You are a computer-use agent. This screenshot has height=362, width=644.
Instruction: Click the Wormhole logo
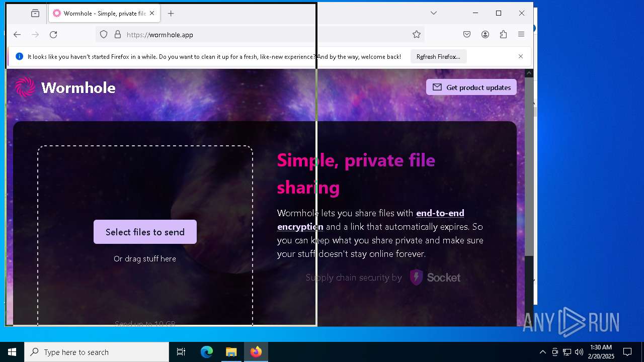coord(25,87)
